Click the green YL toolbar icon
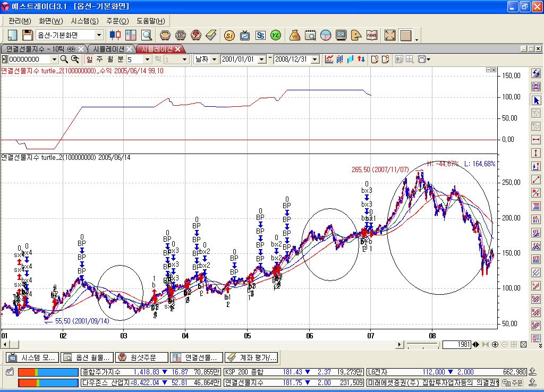The height and width of the screenshot is (392, 544). [x=276, y=35]
